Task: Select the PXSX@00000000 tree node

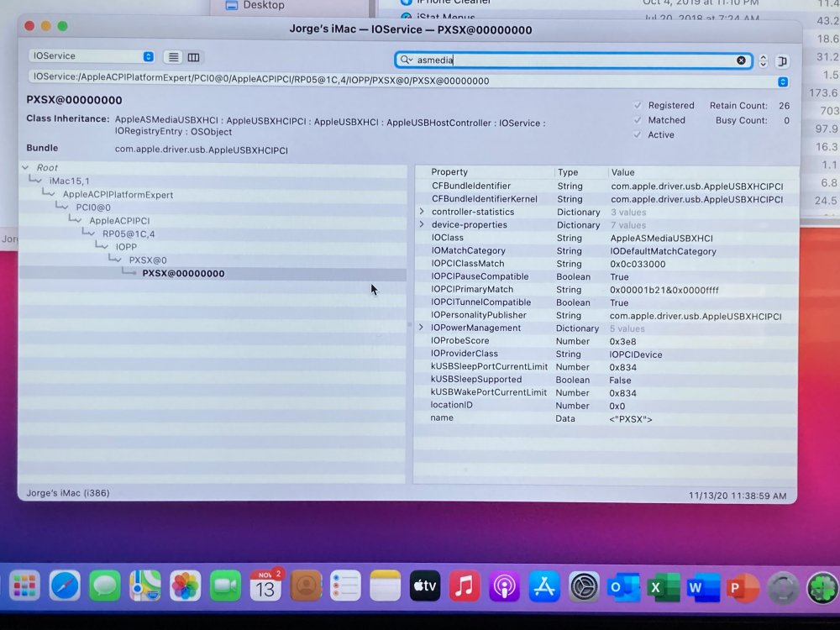Action: (183, 273)
